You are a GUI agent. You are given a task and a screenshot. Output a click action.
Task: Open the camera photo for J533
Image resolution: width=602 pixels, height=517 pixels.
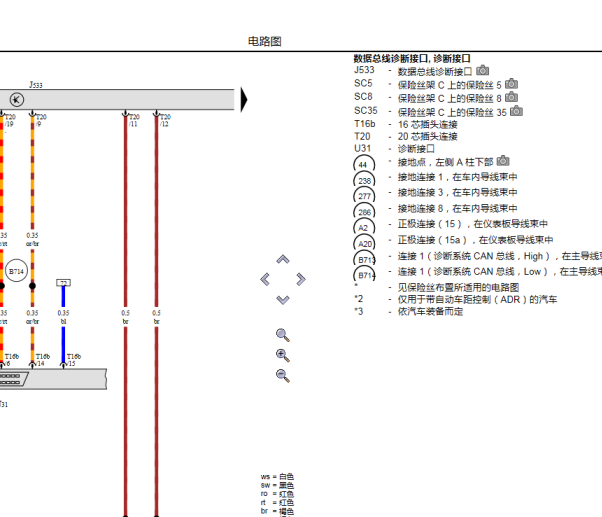click(483, 71)
